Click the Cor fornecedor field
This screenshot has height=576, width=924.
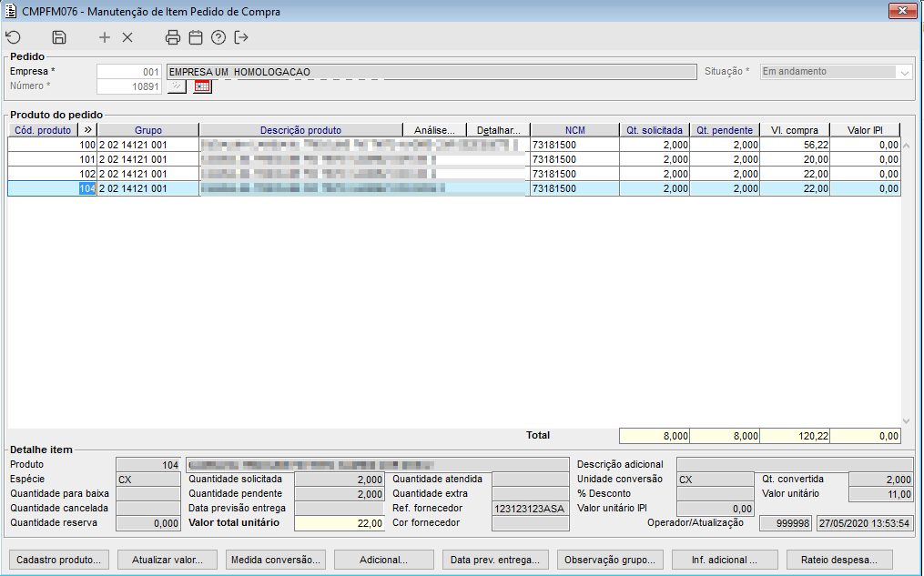[x=531, y=523]
